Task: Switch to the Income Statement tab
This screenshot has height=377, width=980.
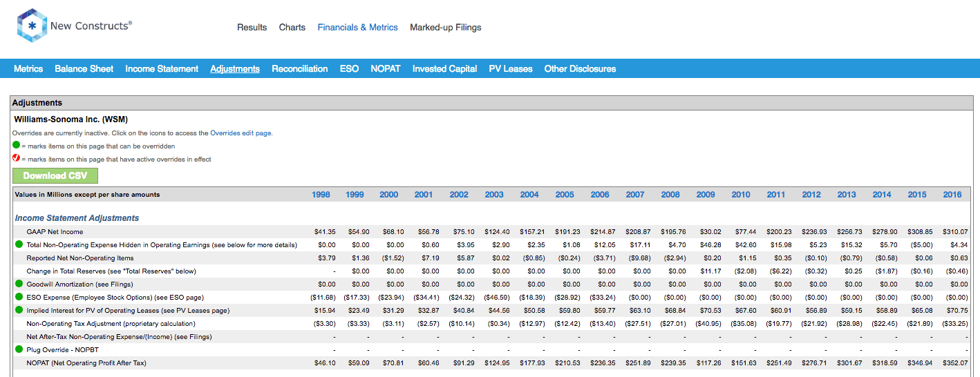Action: click(x=162, y=68)
